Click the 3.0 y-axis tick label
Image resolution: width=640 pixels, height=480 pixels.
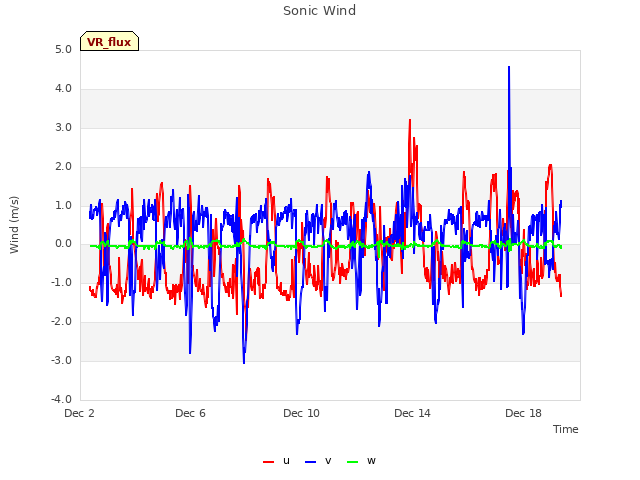[63, 127]
